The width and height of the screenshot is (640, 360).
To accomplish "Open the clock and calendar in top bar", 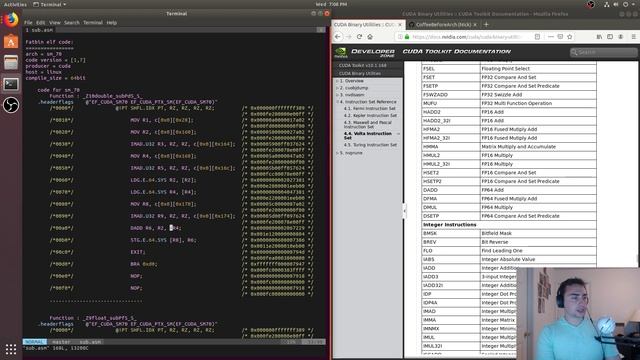I will 331,4.
